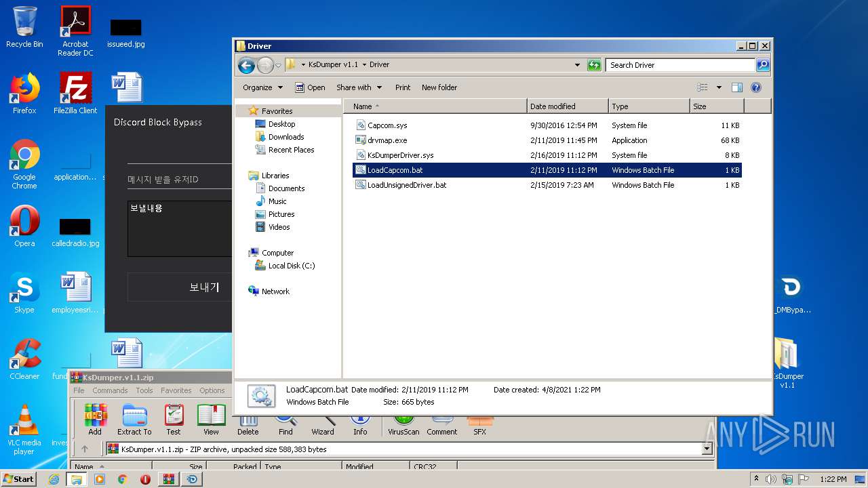Open the view options dropdown arrow
Screen dimensions: 868x488
(x=719, y=87)
